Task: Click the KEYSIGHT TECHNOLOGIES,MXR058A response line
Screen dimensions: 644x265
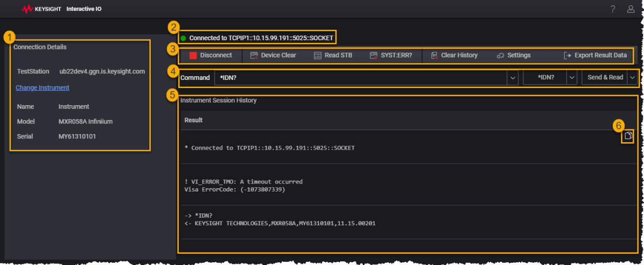Action: [x=280, y=223]
